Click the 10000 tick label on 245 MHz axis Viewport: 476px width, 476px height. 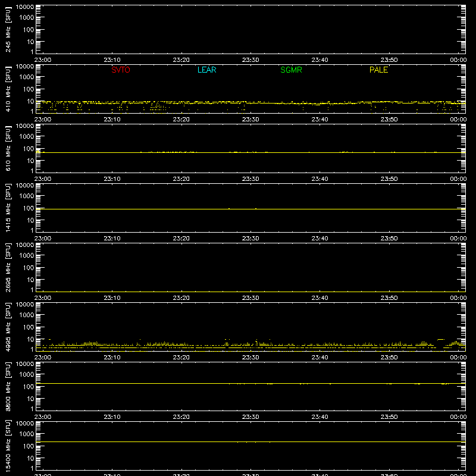(25, 7)
